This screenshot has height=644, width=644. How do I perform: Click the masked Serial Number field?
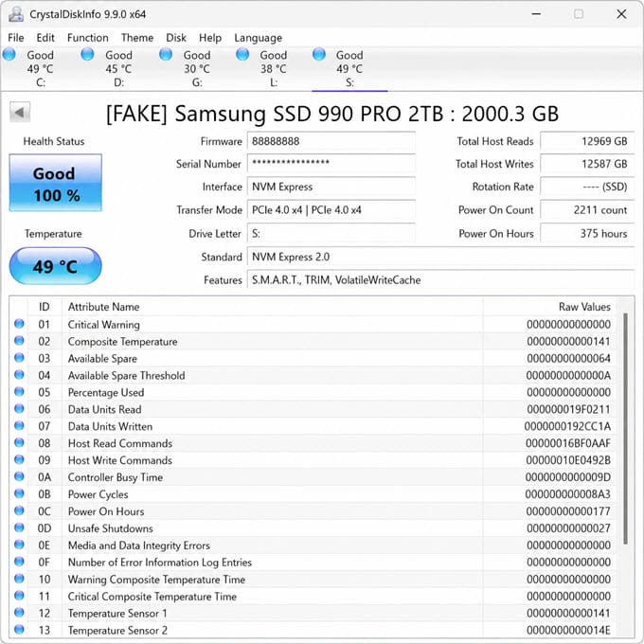[331, 164]
